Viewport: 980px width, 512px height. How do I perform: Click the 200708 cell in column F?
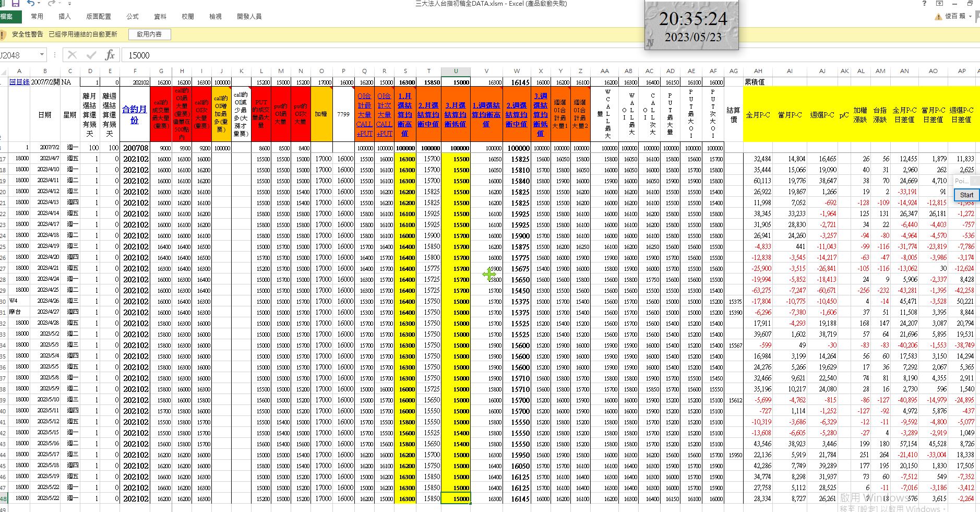click(135, 148)
